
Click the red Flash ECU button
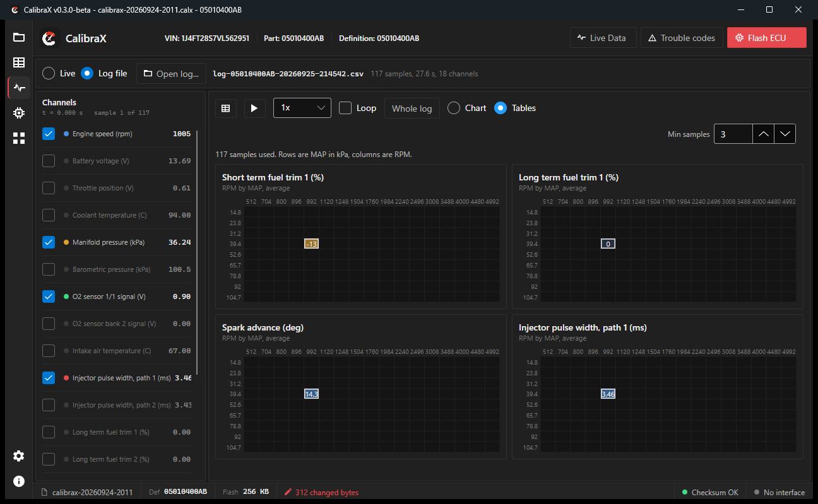(x=767, y=38)
